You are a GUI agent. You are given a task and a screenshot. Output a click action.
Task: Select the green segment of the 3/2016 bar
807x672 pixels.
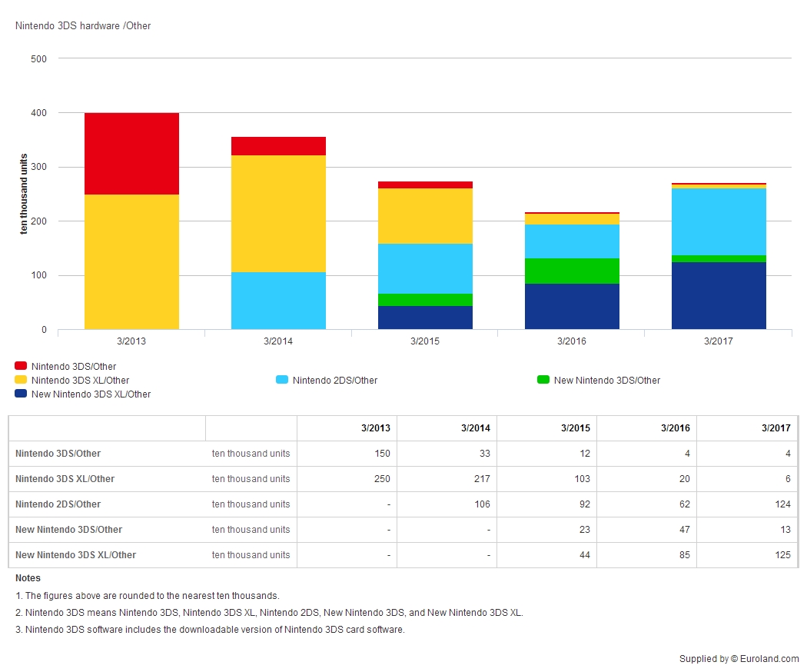click(x=572, y=271)
